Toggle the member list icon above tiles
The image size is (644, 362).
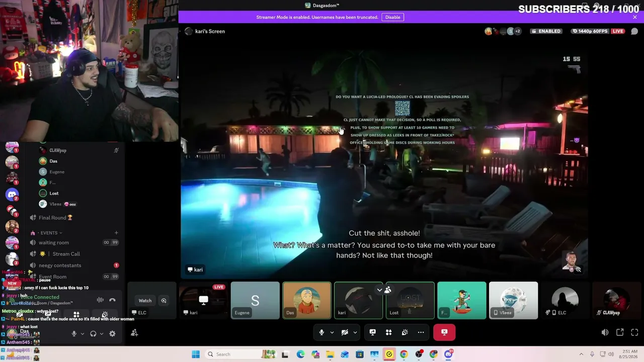tap(388, 290)
